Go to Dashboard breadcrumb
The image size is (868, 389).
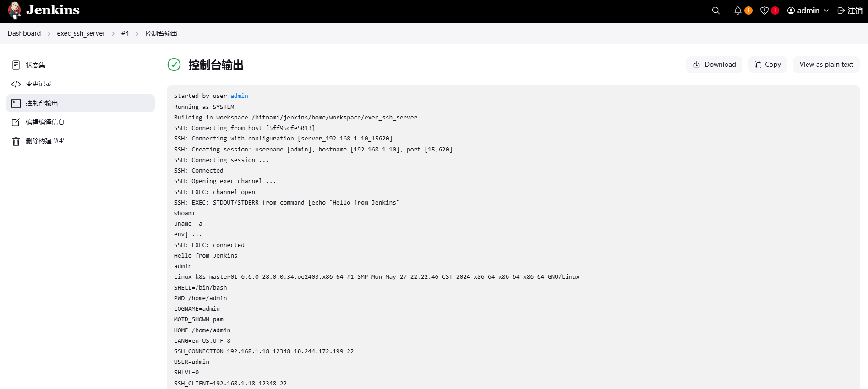(24, 33)
